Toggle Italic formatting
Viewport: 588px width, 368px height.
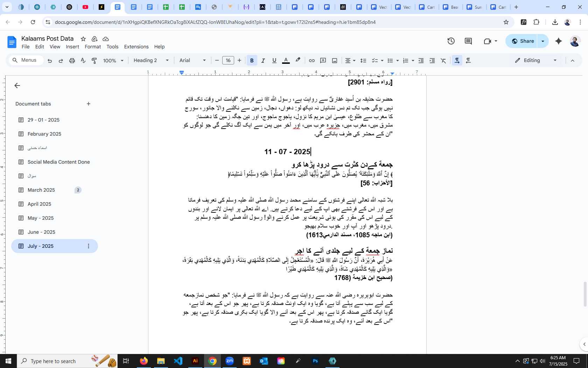tap(263, 61)
